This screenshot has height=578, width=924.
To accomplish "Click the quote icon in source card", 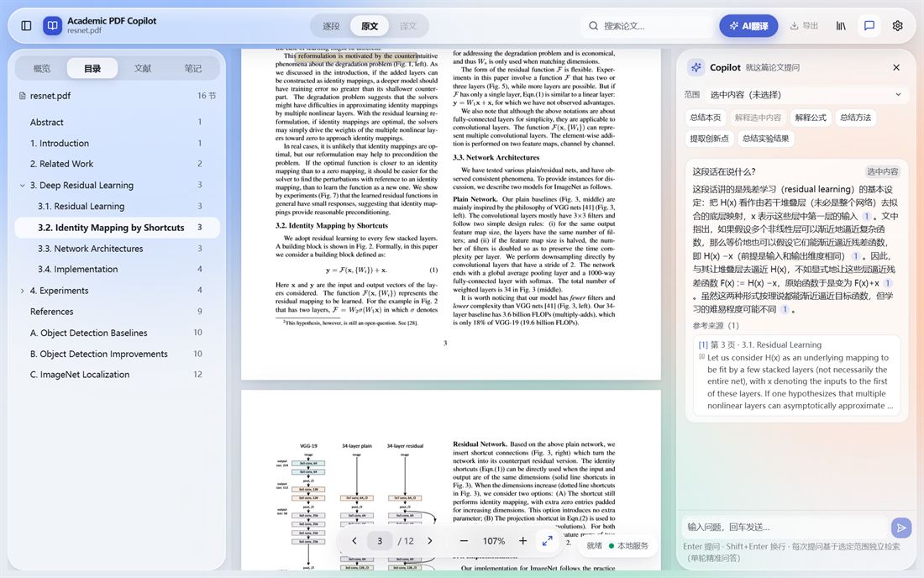I will 701,357.
